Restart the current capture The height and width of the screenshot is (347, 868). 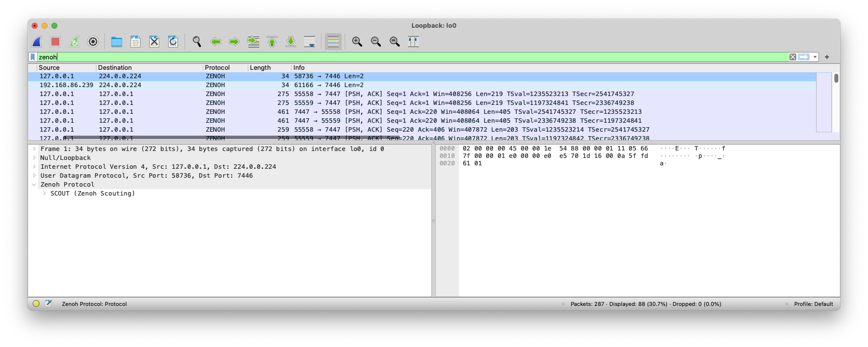pos(74,42)
